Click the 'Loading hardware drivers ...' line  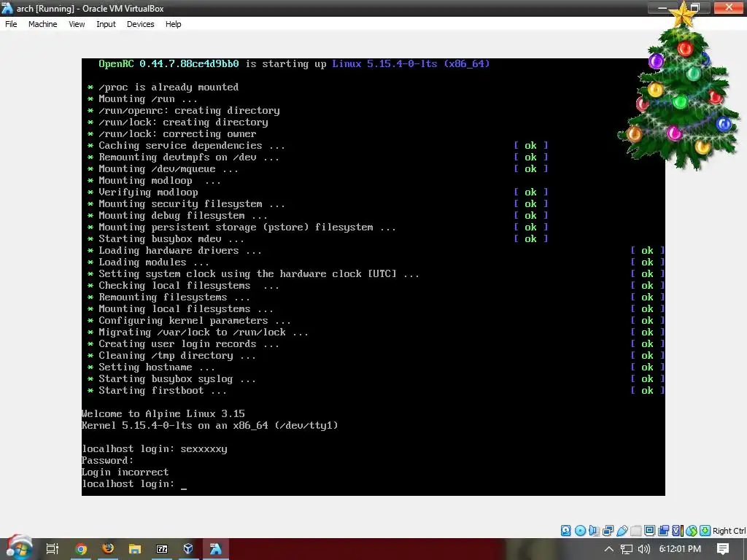click(179, 251)
